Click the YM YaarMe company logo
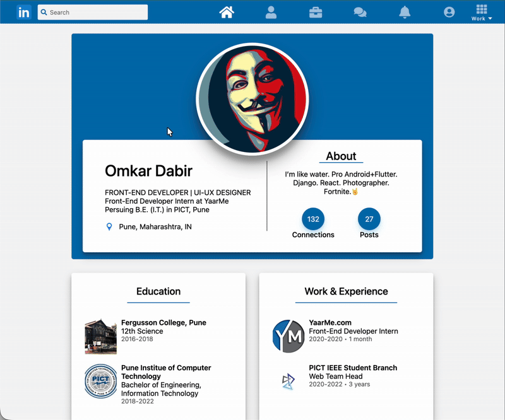Image resolution: width=505 pixels, height=420 pixels. click(288, 335)
